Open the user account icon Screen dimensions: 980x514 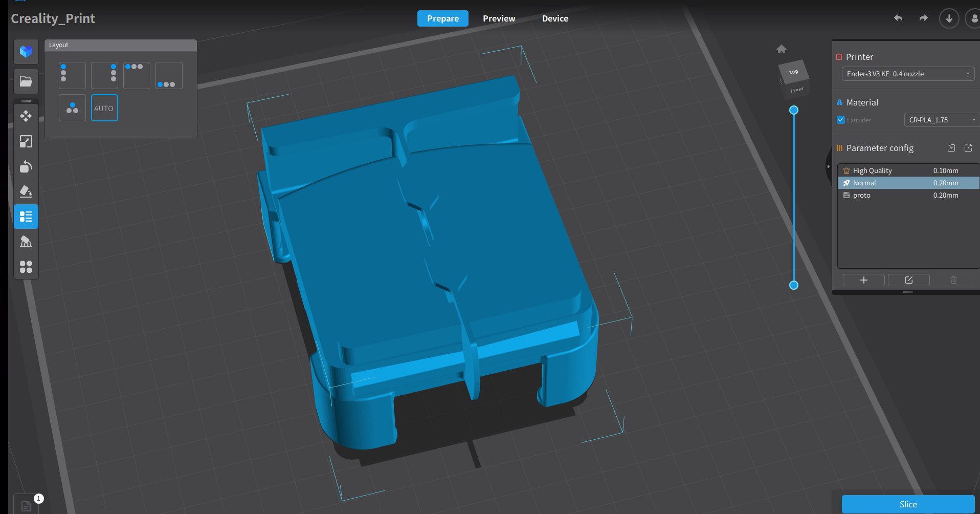(x=973, y=18)
